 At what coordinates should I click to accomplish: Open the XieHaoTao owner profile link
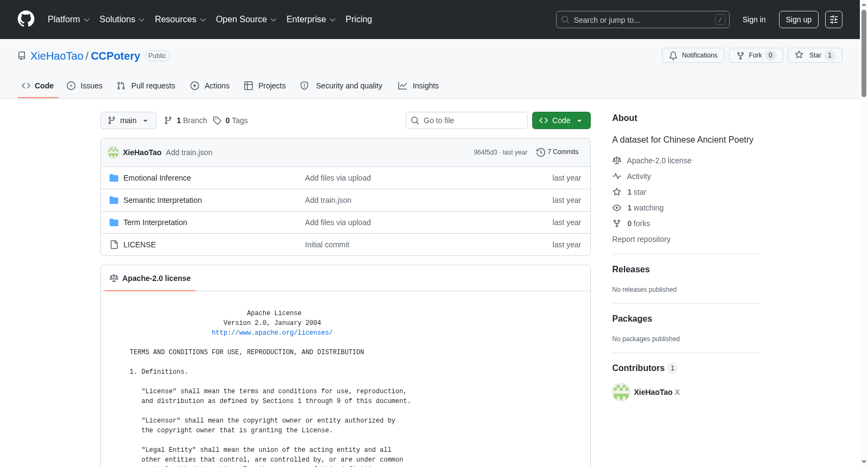click(x=57, y=56)
